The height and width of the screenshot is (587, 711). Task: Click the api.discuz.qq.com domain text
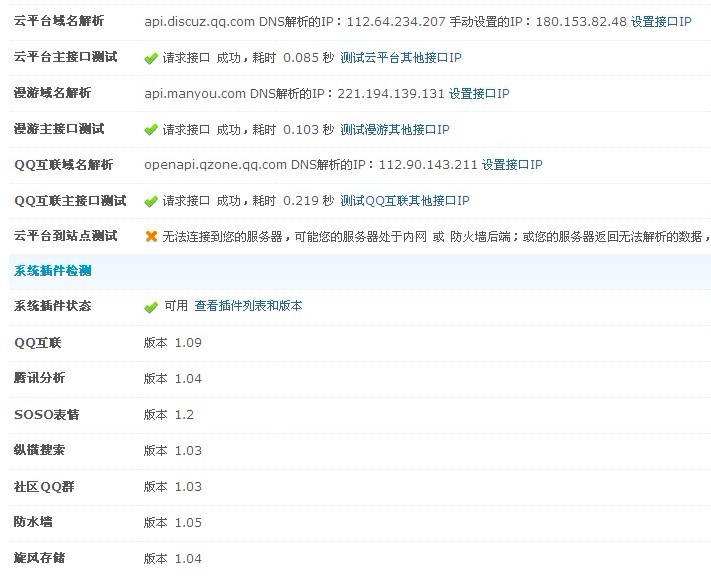(200, 22)
